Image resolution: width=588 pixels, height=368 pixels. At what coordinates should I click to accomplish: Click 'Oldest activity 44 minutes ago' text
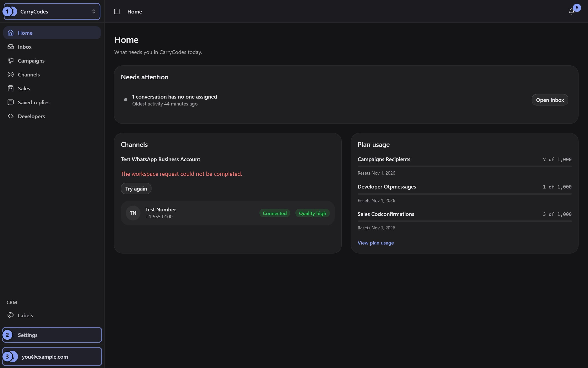point(165,104)
